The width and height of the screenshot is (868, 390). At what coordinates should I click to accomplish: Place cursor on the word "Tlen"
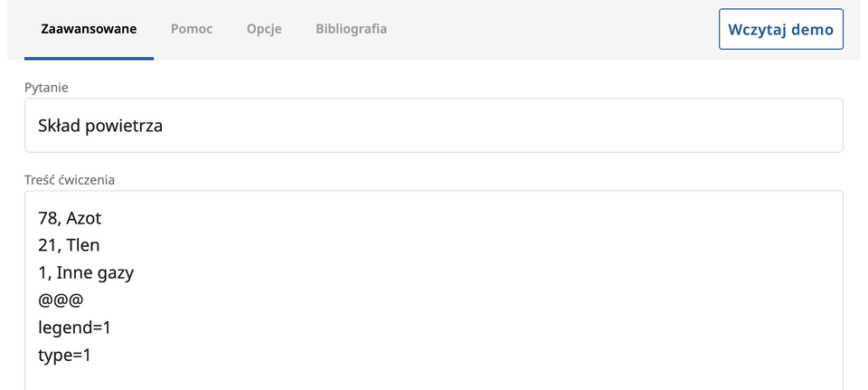(83, 245)
